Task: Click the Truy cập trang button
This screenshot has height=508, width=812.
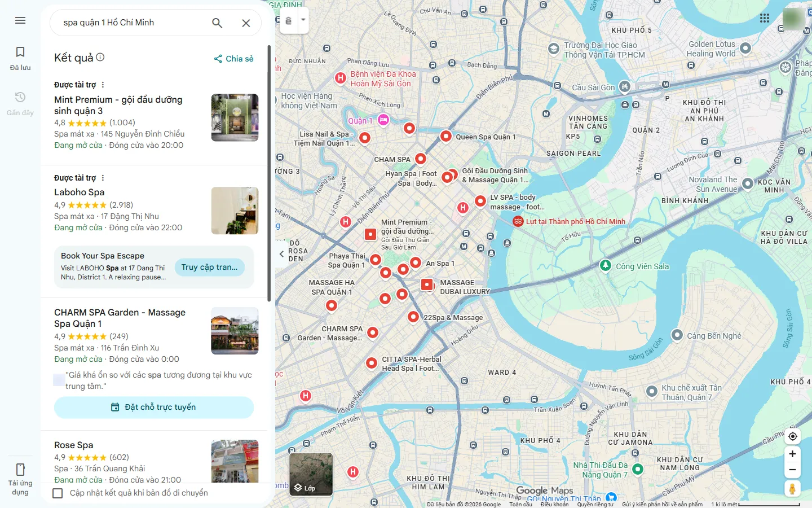Action: click(210, 268)
